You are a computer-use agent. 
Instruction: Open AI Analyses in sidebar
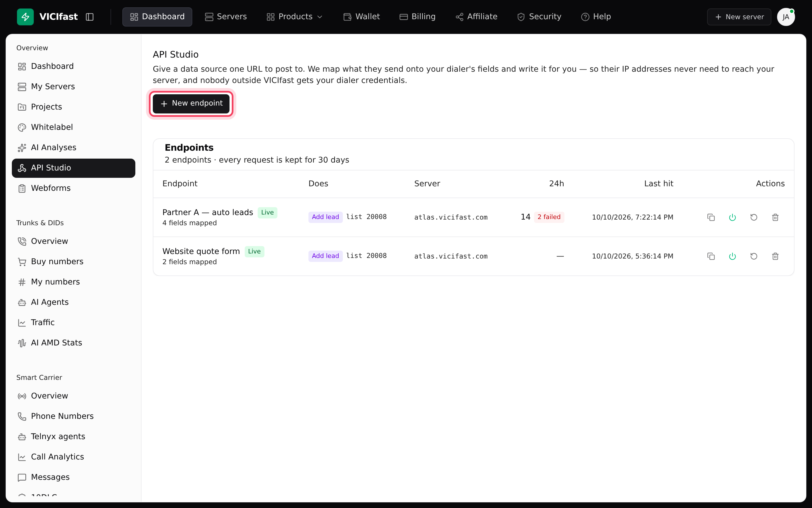(74, 148)
